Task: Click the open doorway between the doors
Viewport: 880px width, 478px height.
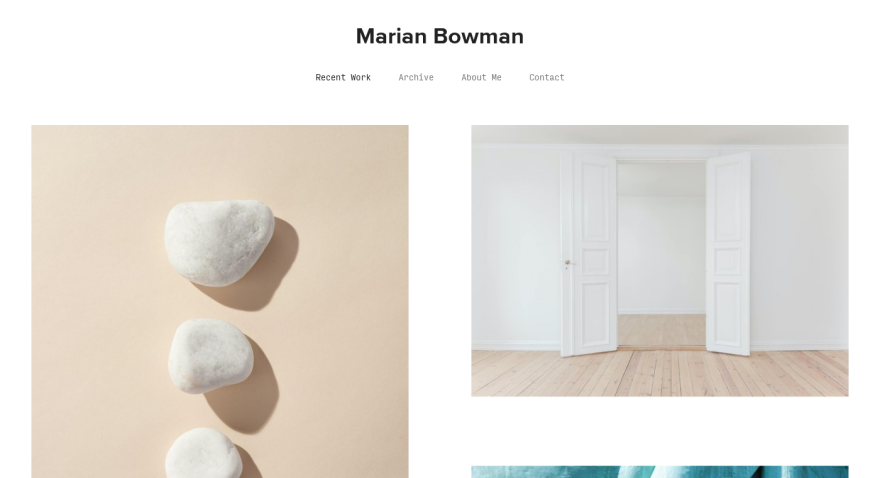Action: pyautogui.click(x=662, y=255)
